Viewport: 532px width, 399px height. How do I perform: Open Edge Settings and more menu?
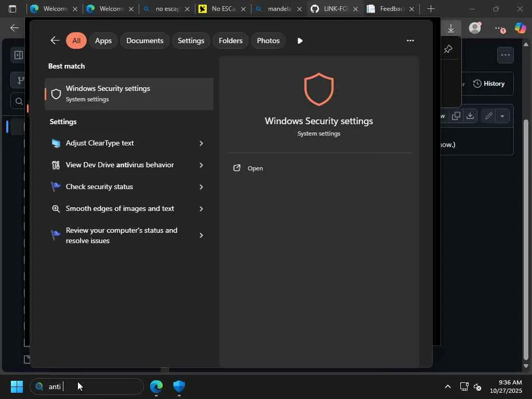499,28
